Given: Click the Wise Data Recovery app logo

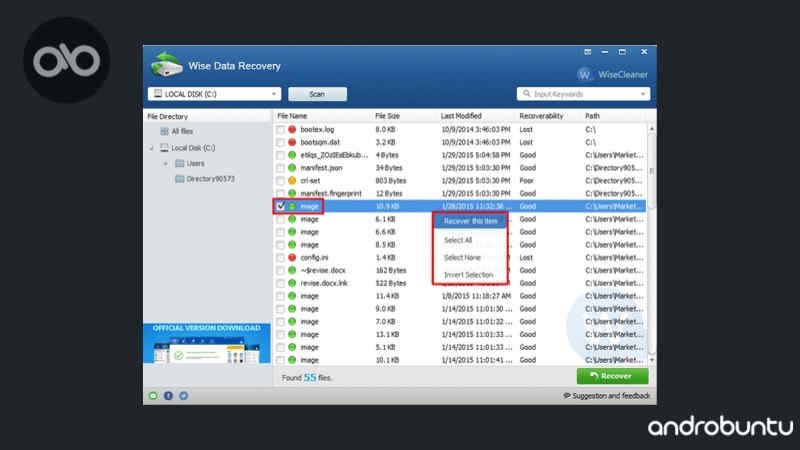Looking at the screenshot, I should (x=166, y=65).
